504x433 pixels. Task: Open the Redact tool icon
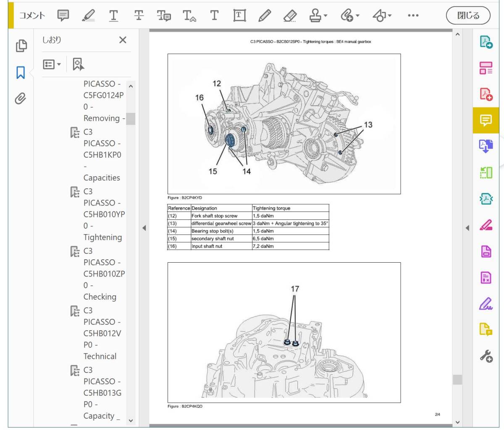[x=486, y=226]
